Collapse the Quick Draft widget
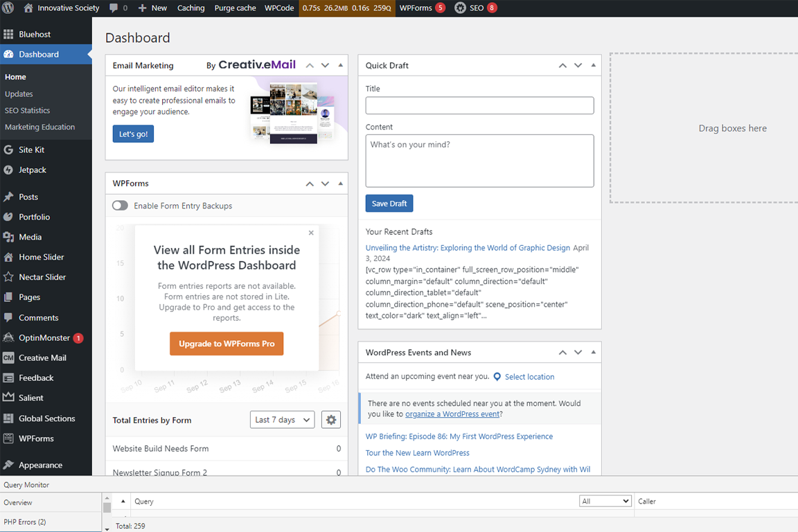 (593, 65)
